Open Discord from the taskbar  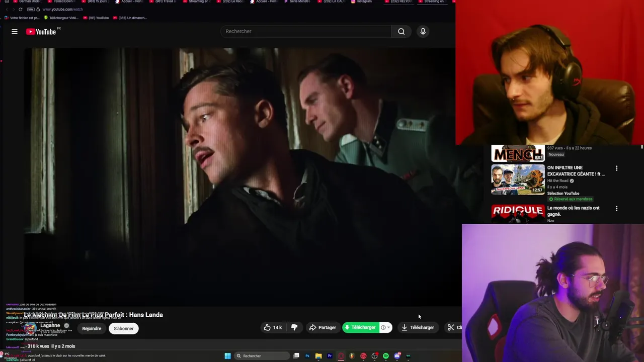tap(397, 356)
